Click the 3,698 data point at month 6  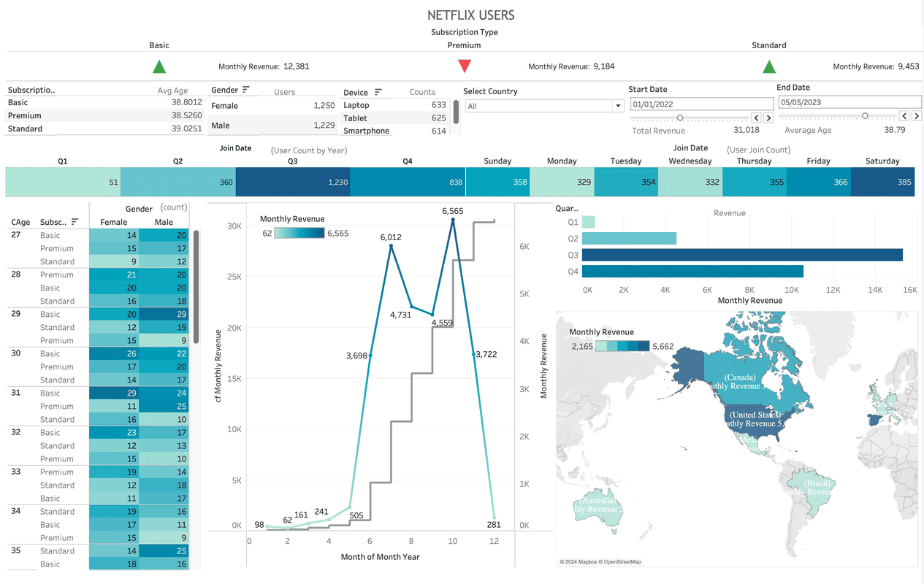click(370, 356)
